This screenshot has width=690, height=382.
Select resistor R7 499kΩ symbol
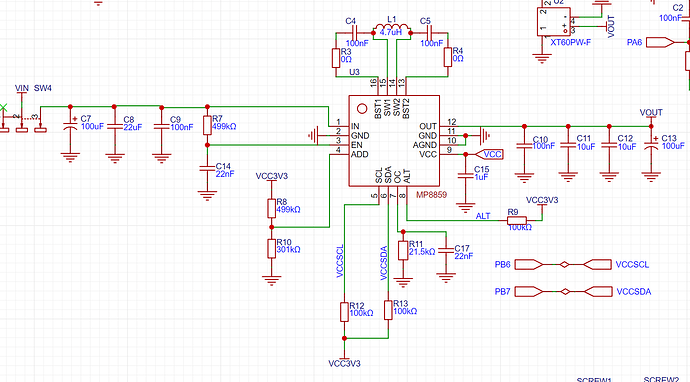pyautogui.click(x=207, y=125)
